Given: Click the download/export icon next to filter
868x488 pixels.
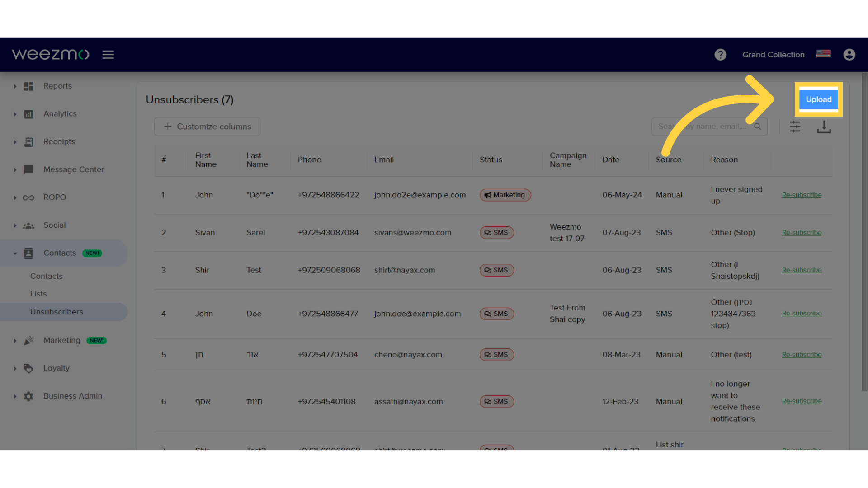Looking at the screenshot, I should pyautogui.click(x=824, y=126).
